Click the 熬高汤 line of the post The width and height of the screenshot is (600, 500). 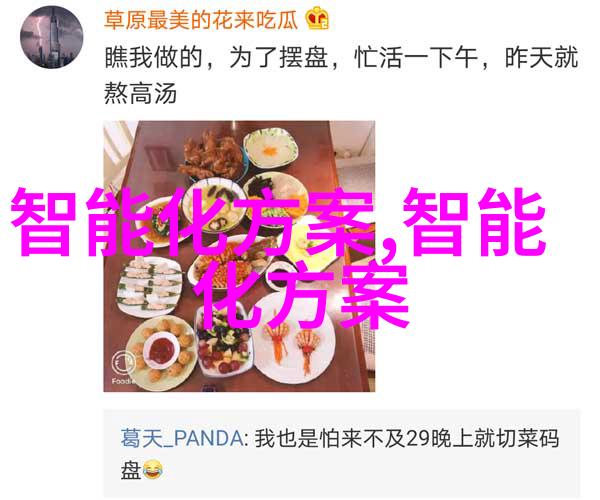(x=140, y=94)
